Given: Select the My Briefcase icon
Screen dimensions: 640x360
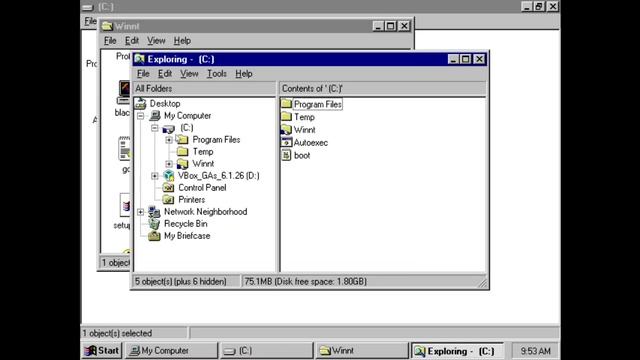Looking at the screenshot, I should [x=154, y=236].
